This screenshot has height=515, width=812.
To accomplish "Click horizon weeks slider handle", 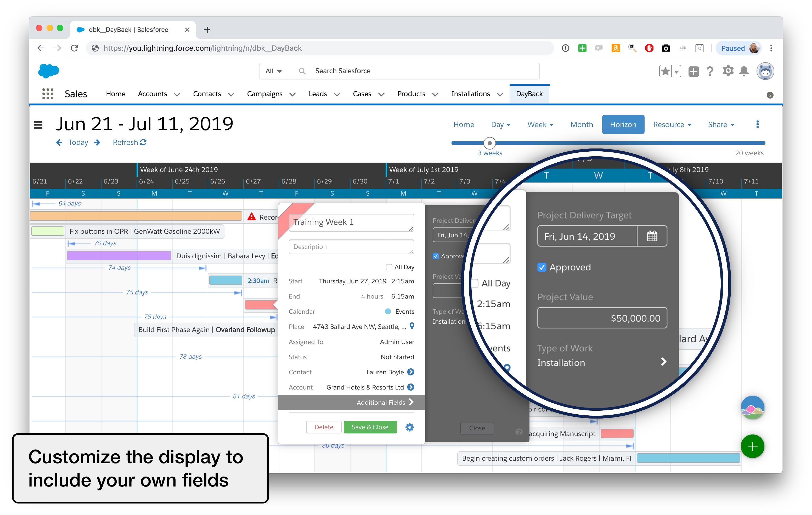I will pyautogui.click(x=489, y=143).
